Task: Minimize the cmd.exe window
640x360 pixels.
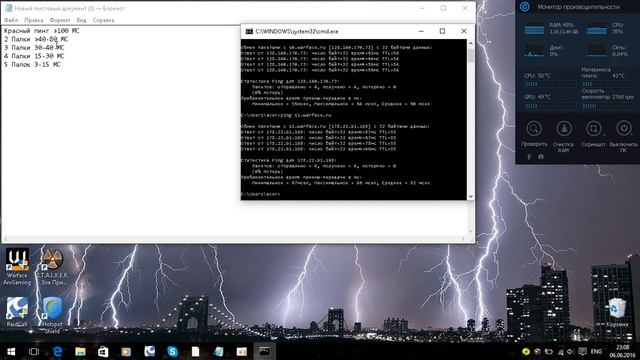Action: [x=421, y=31]
